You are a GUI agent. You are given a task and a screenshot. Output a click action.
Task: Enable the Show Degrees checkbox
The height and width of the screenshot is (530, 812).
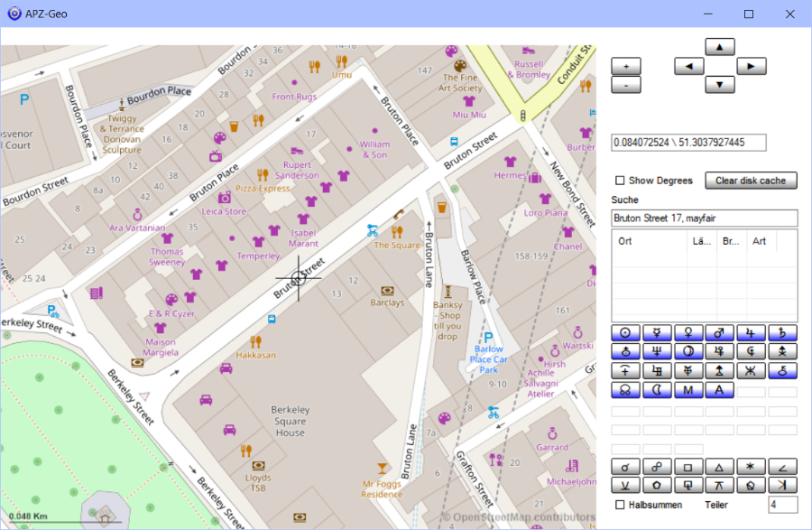(x=620, y=181)
